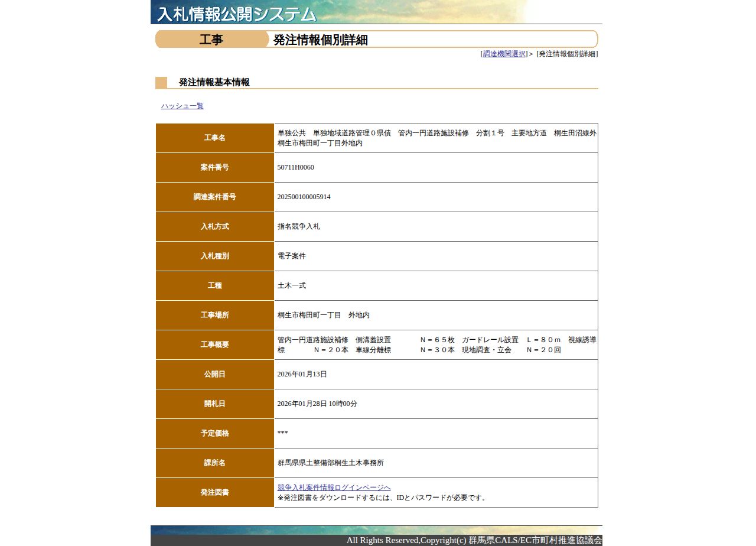Click the 発注情報基本情報 section heading
Screen dimensions: 756x546
[x=214, y=82]
